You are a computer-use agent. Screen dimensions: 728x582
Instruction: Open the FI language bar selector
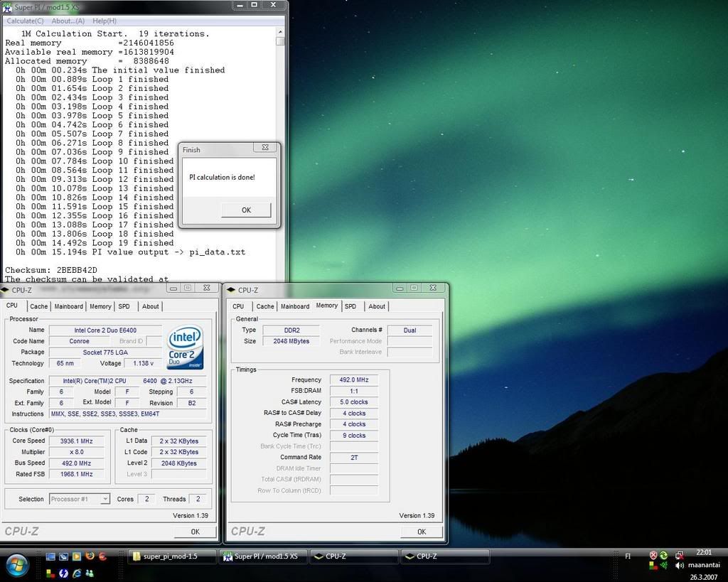(628, 556)
